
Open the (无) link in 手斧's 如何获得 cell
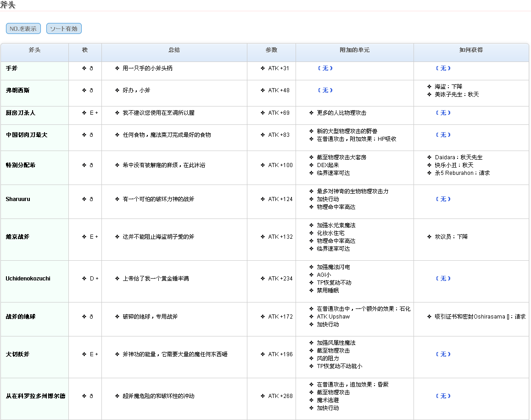[443, 68]
